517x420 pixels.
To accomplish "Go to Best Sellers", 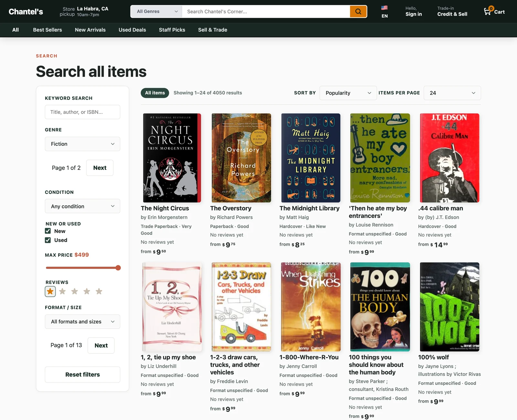I will click(x=47, y=30).
